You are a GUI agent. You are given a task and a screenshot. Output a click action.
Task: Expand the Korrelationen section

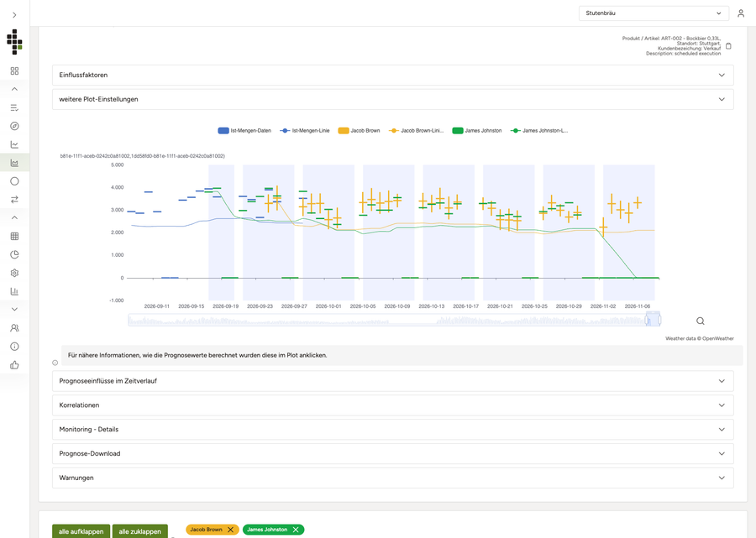392,405
